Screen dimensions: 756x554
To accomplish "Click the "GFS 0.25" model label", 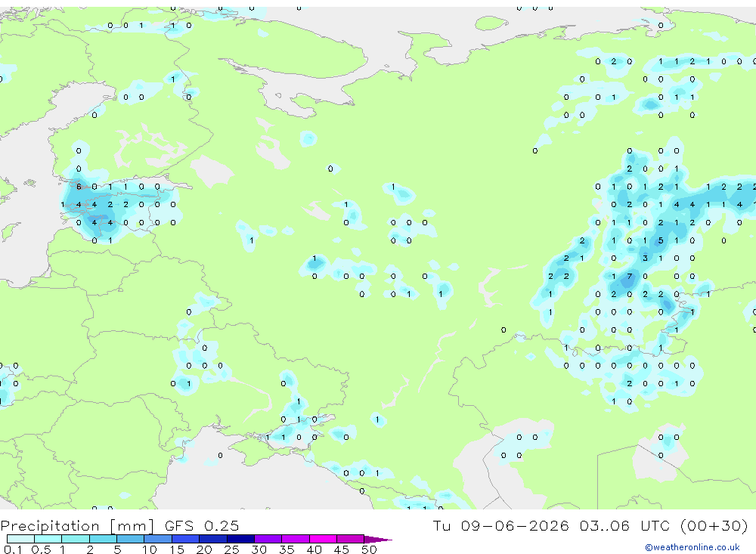I will (202, 525).
